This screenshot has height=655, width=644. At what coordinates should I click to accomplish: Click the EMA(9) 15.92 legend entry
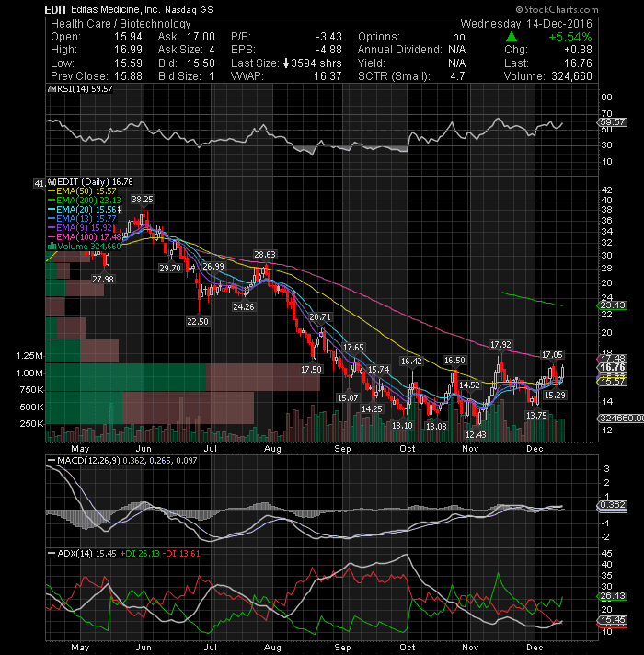pos(81,227)
